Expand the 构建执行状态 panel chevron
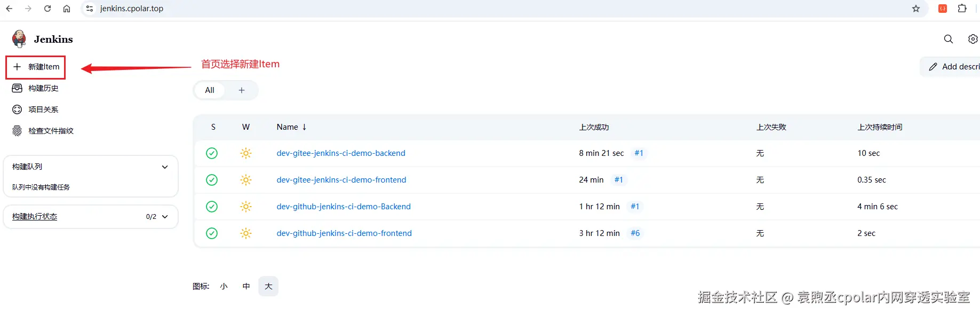The image size is (980, 315). [x=165, y=217]
